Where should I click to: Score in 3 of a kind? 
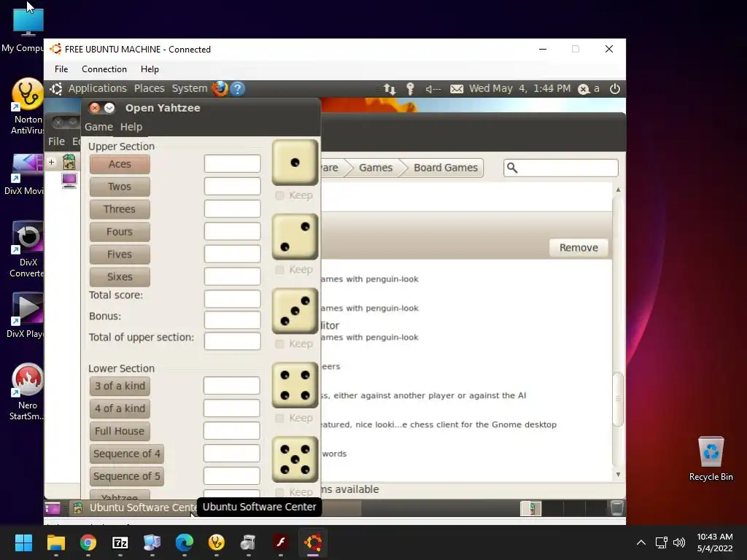pyautogui.click(x=120, y=386)
